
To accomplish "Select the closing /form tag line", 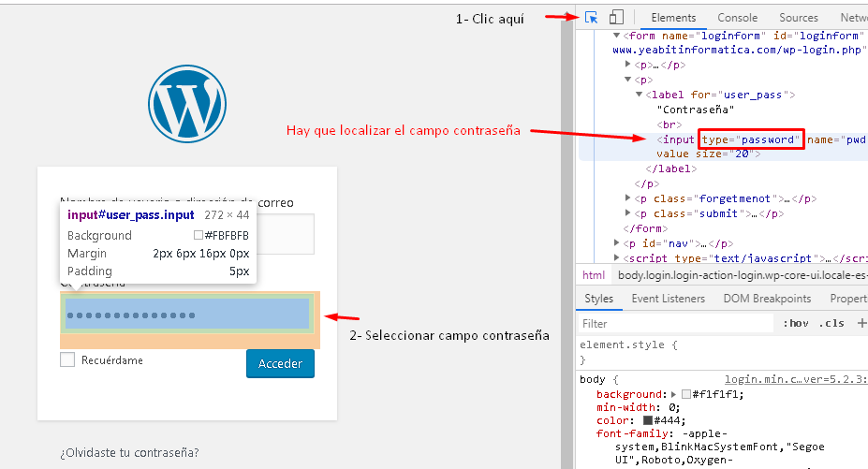I will [x=645, y=228].
